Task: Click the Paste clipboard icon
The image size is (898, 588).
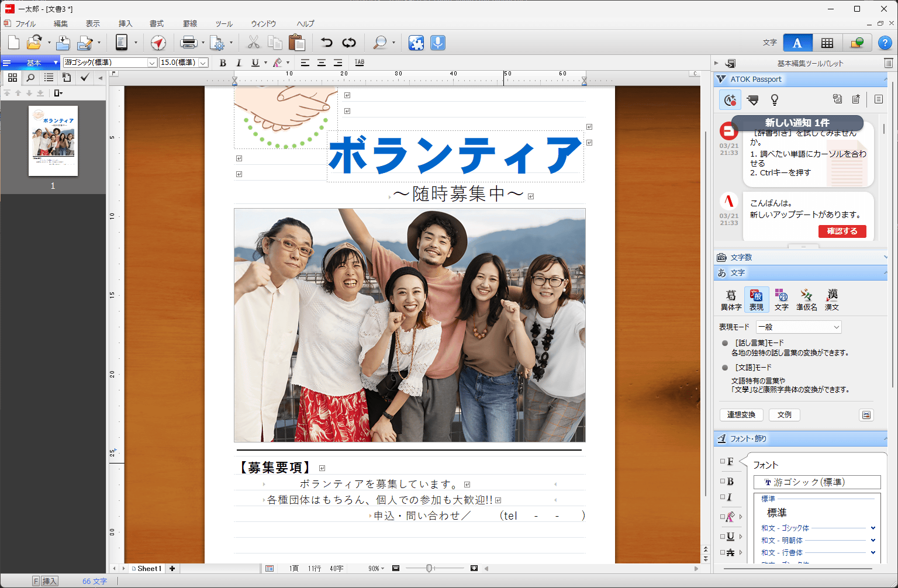Action: click(296, 43)
